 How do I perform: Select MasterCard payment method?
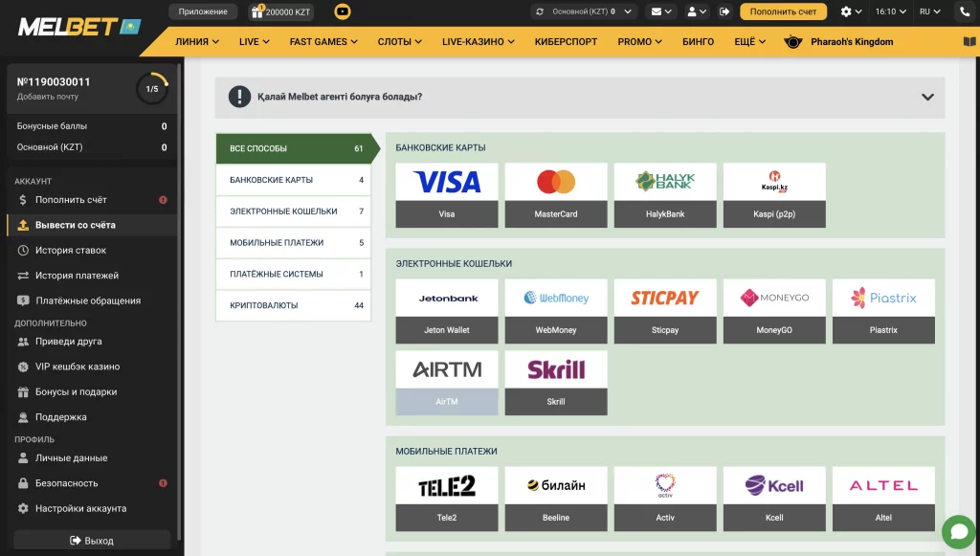point(556,195)
